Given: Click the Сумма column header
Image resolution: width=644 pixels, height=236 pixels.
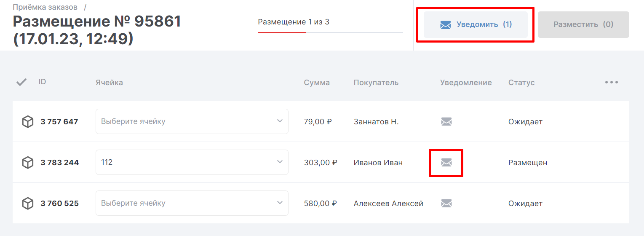Looking at the screenshot, I should 317,83.
